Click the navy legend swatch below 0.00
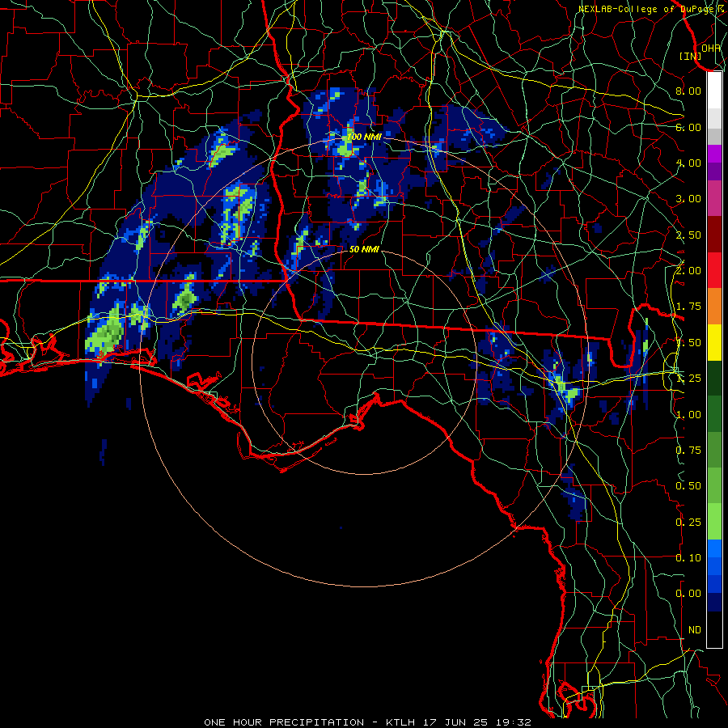This screenshot has height=728, width=728. [x=714, y=603]
